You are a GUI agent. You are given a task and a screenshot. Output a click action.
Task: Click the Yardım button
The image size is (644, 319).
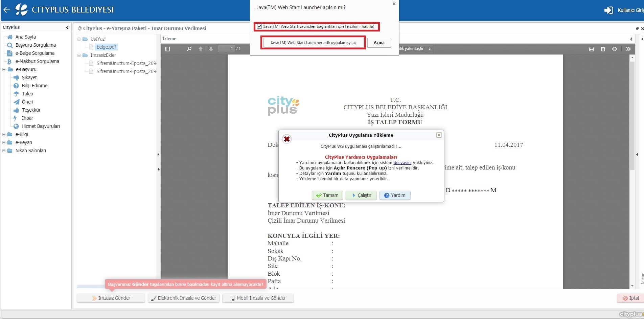coord(395,195)
